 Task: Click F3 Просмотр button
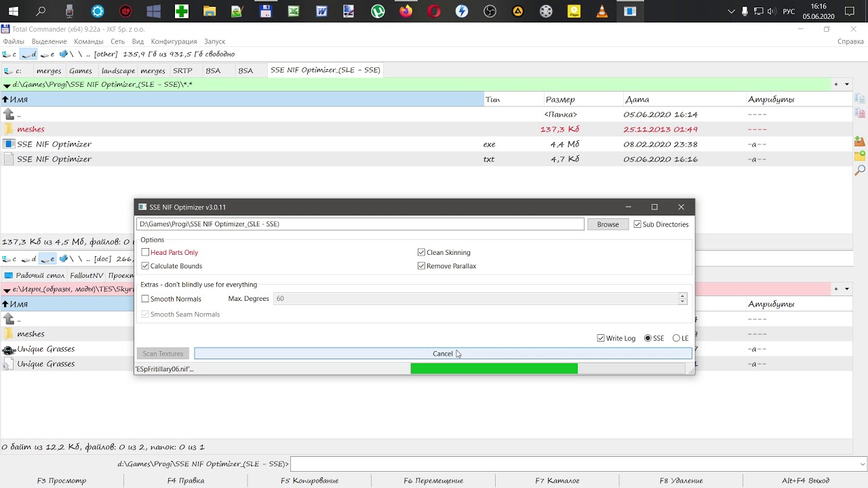click(62, 481)
